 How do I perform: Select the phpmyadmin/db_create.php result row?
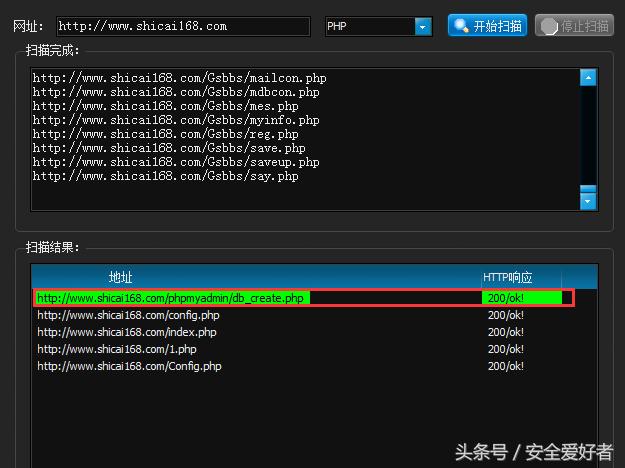coord(303,298)
